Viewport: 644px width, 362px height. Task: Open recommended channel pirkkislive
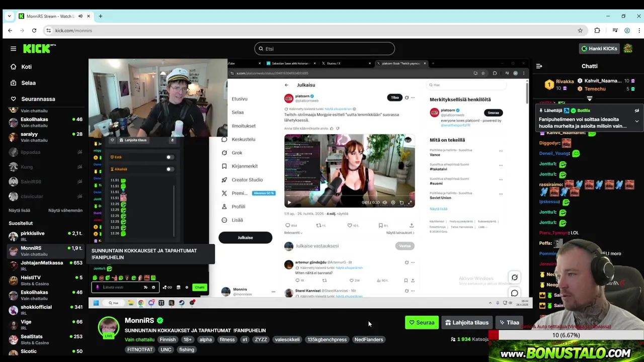pyautogui.click(x=45, y=236)
